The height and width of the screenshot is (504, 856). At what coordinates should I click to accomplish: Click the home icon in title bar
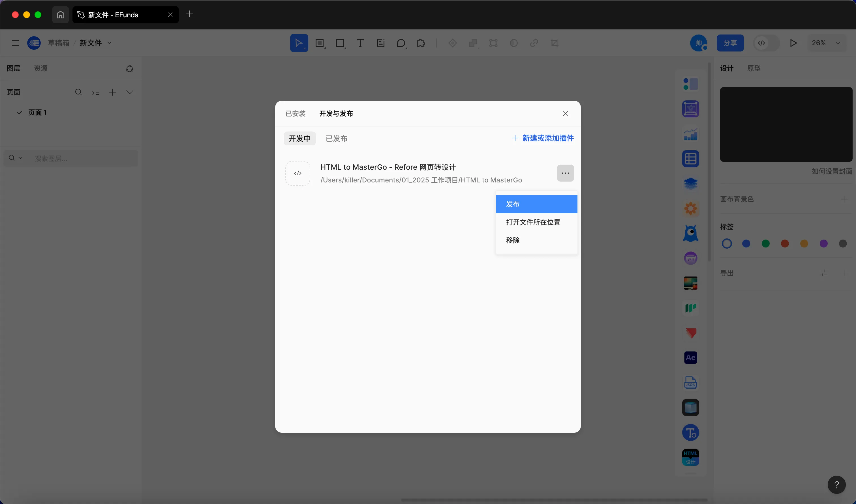point(61,15)
